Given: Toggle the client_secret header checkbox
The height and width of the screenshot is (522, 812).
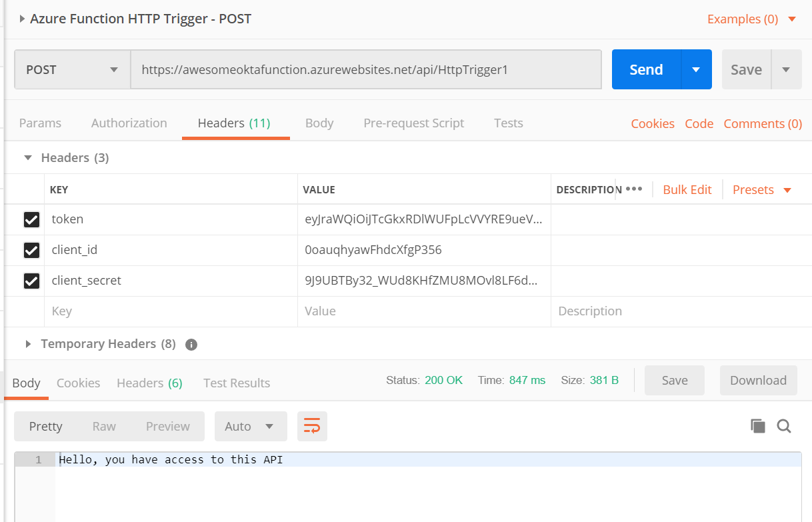Looking at the screenshot, I should [31, 281].
